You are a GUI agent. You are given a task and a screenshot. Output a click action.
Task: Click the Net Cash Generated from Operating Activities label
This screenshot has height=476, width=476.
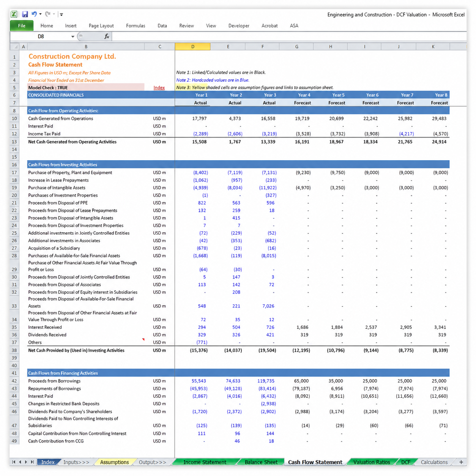click(72, 142)
